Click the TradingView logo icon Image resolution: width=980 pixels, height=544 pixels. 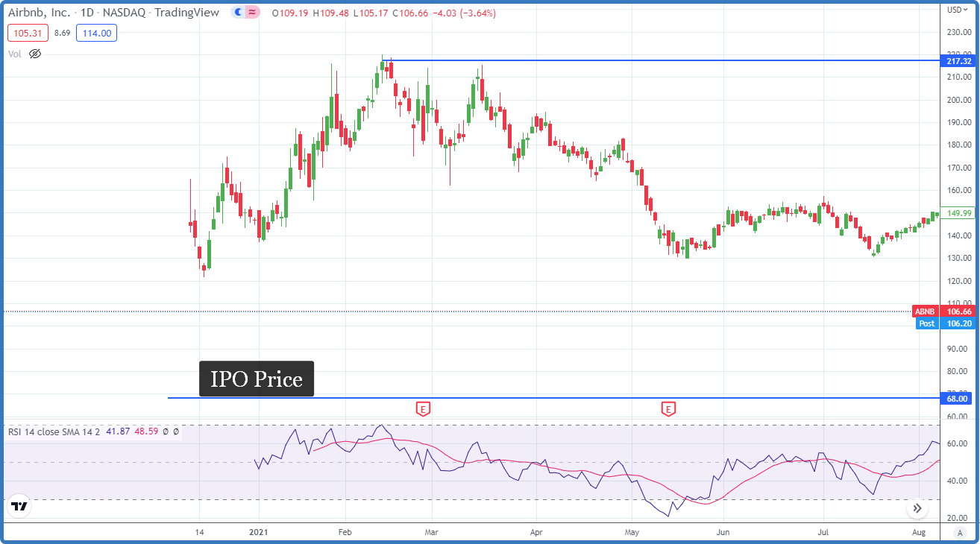click(19, 507)
